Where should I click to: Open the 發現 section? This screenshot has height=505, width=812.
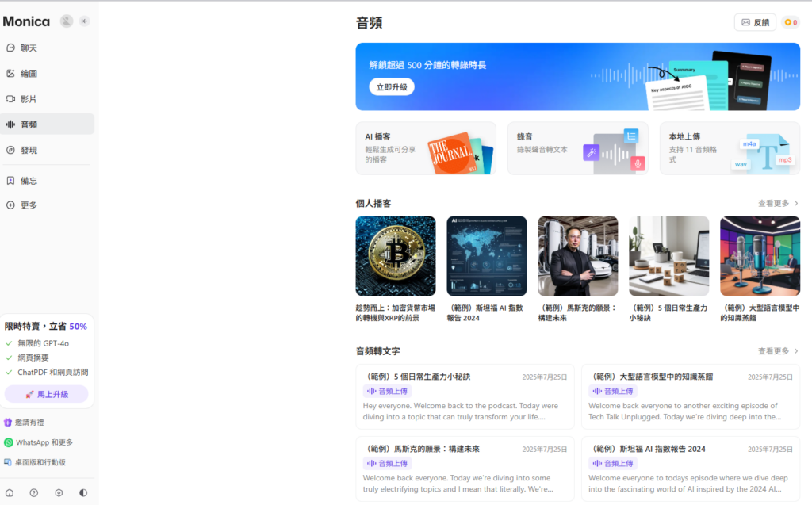click(x=47, y=150)
